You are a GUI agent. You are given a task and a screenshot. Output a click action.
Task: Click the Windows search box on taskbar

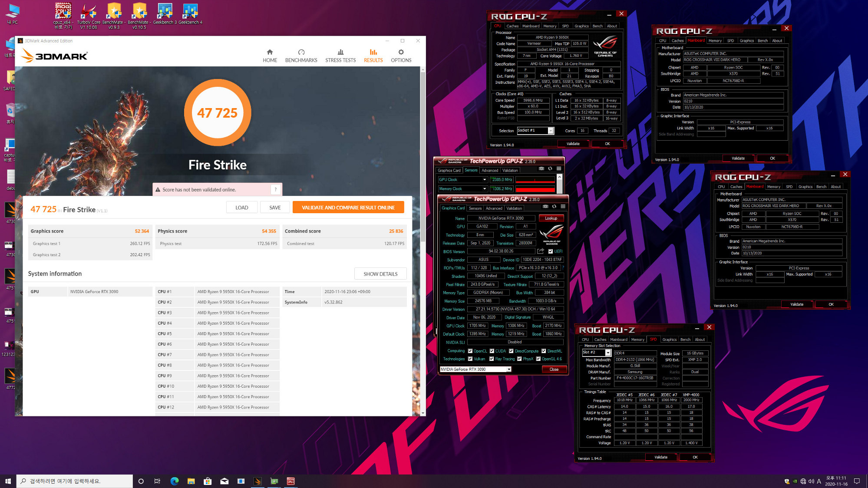point(75,481)
